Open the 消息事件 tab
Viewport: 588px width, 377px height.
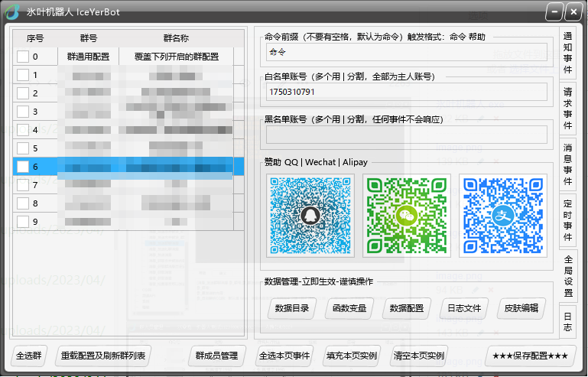567,164
